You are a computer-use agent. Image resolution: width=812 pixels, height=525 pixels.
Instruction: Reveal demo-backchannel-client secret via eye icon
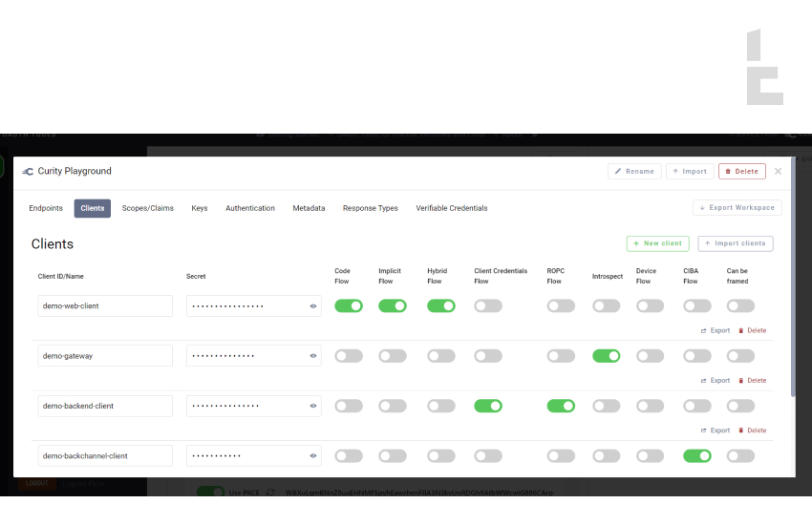[312, 456]
